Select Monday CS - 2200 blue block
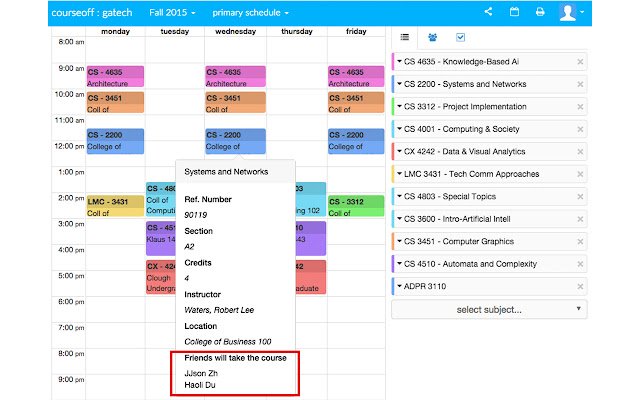640x400 pixels. coord(115,141)
